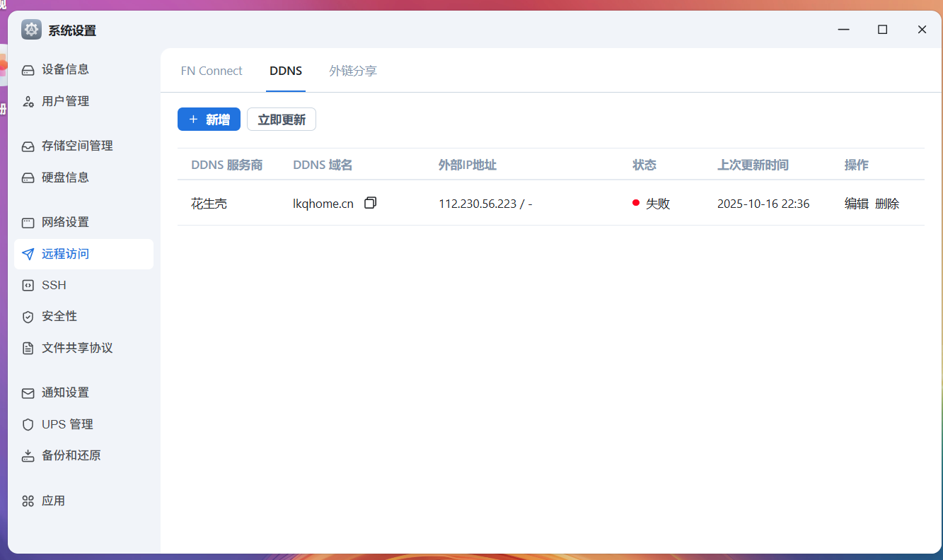
Task: Open 硬盘信息 via its disk icon
Action: coord(28,178)
